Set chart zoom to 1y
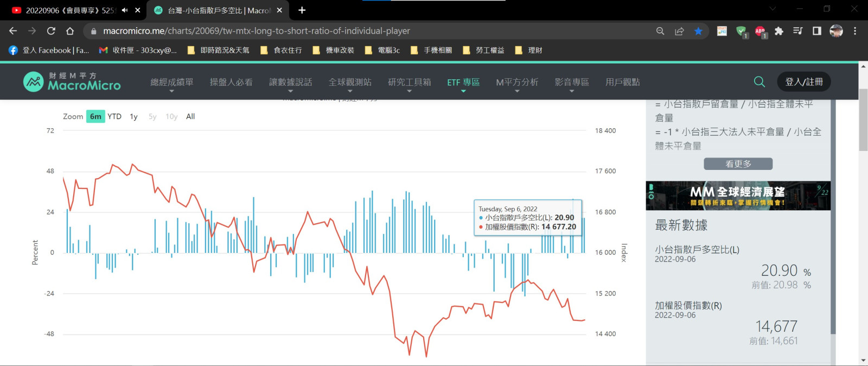Screen dimensions: 868x366 (133, 116)
